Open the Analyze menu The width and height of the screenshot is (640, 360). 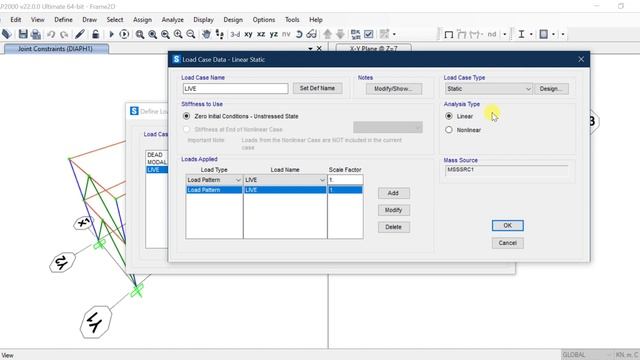click(172, 20)
